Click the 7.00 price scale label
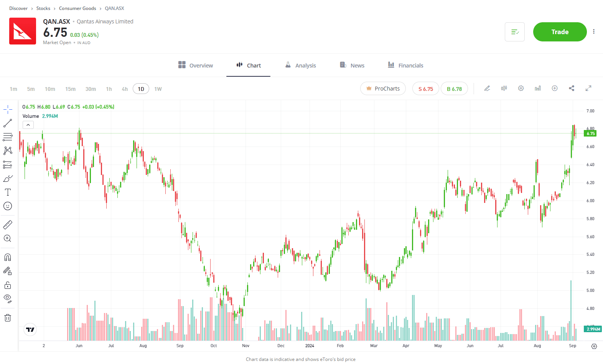603x364 pixels. [590, 111]
